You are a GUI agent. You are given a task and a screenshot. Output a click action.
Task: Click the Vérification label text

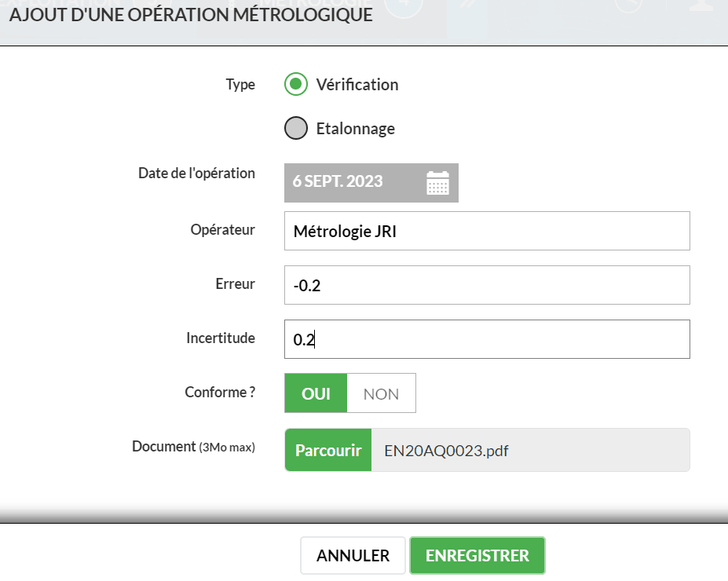tap(357, 85)
